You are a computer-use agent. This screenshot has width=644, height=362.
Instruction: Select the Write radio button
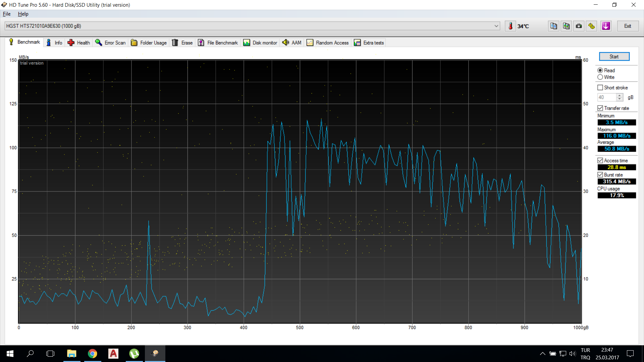pos(600,77)
